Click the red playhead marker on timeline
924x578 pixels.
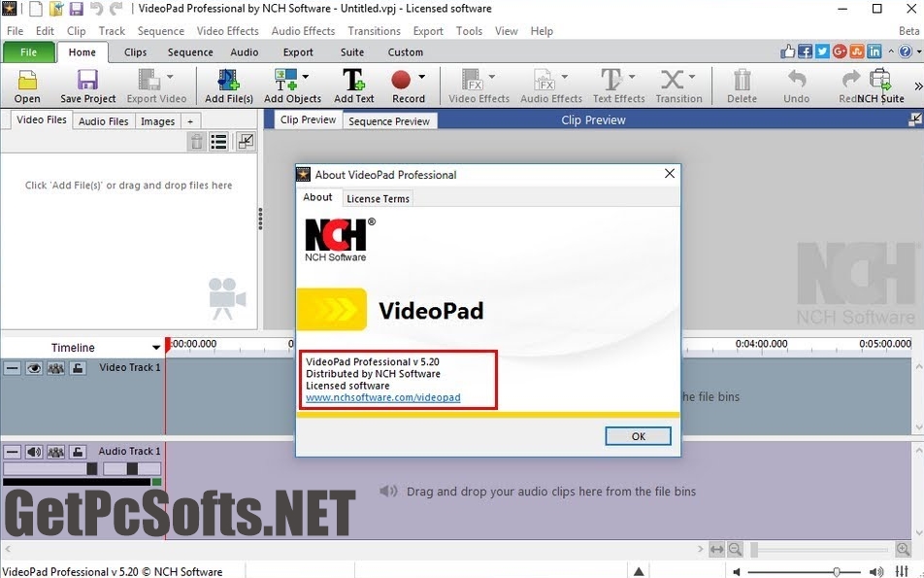coord(168,345)
